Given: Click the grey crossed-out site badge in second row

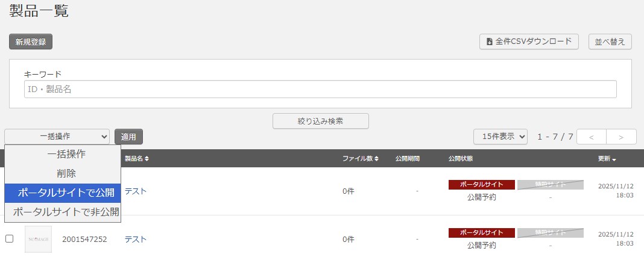Looking at the screenshot, I should click(551, 233).
